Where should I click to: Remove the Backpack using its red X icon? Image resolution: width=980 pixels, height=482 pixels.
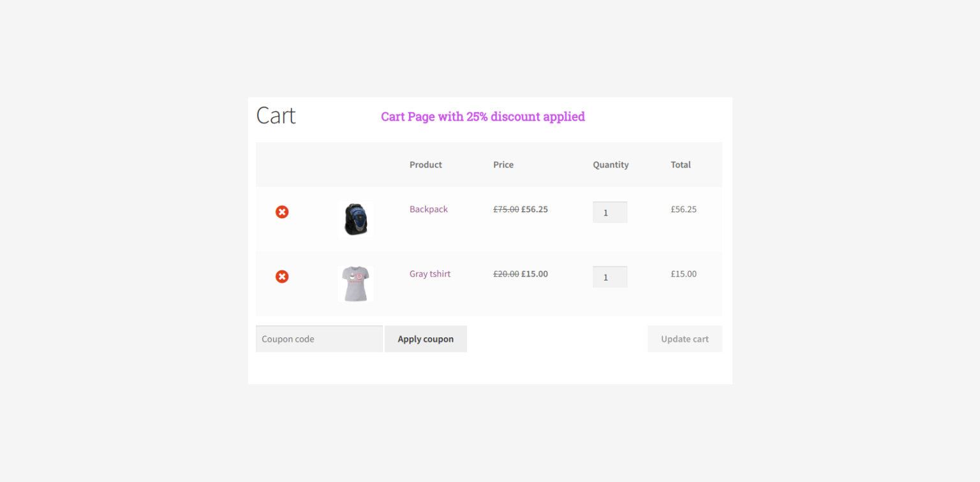tap(282, 212)
